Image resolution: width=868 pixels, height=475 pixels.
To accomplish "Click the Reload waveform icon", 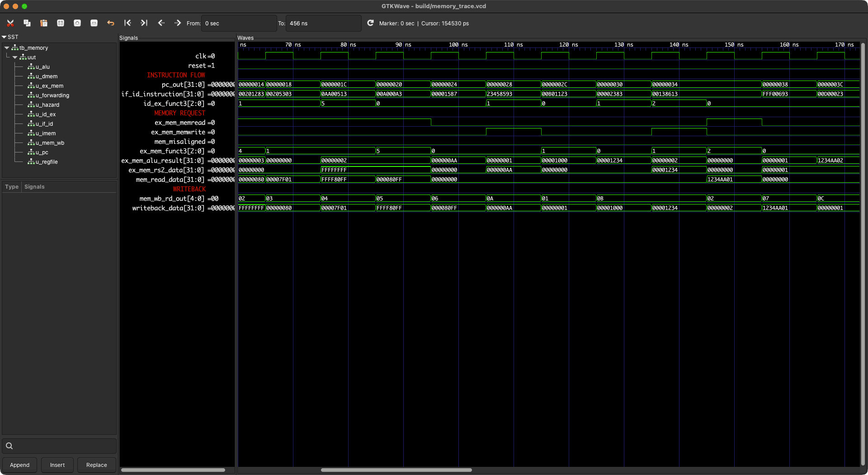I will [x=370, y=23].
